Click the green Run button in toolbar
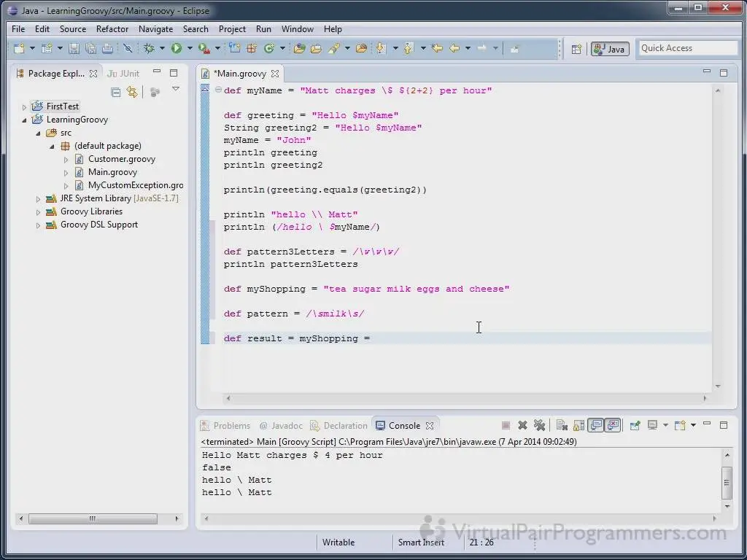This screenshot has width=747, height=560. pos(177,49)
